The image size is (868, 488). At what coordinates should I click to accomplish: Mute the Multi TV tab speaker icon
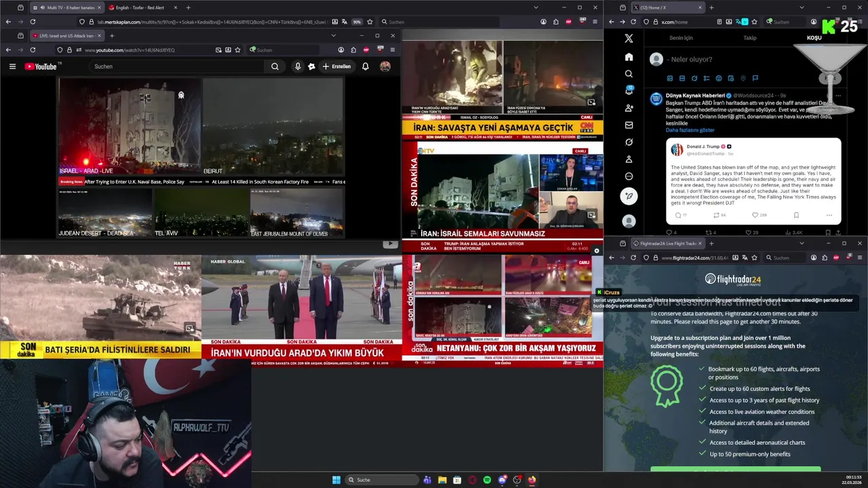[x=44, y=7]
